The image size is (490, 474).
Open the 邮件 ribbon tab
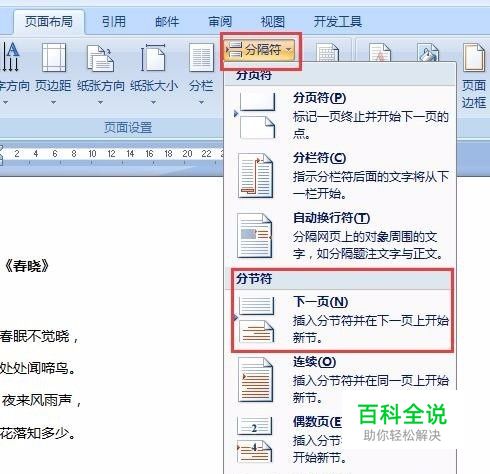tap(167, 22)
